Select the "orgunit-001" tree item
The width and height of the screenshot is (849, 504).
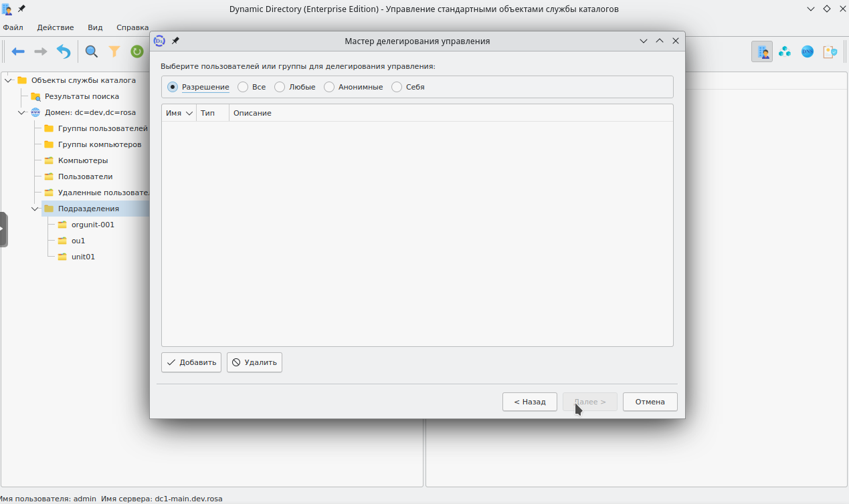[x=92, y=225]
